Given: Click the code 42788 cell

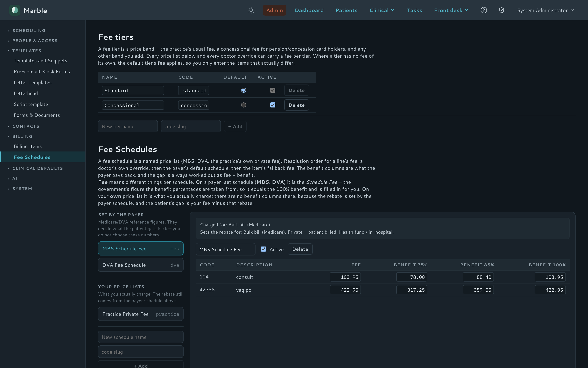Looking at the screenshot, I should tap(207, 290).
